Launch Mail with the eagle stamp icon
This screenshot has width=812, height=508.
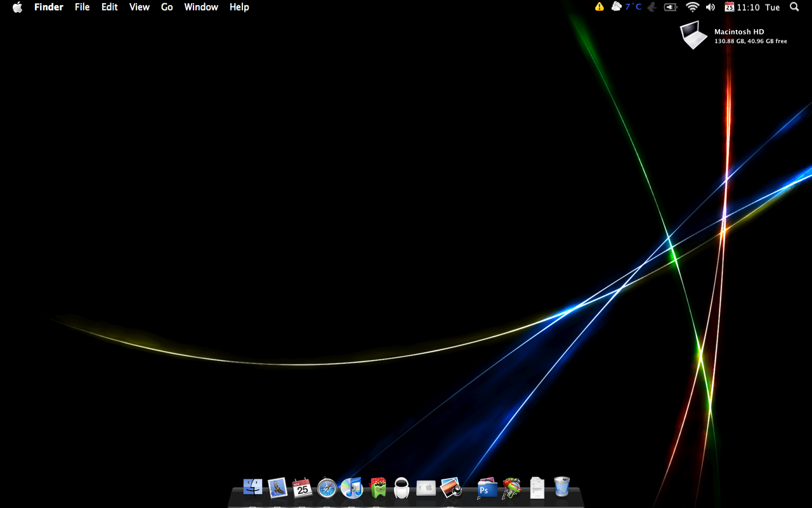point(277,487)
